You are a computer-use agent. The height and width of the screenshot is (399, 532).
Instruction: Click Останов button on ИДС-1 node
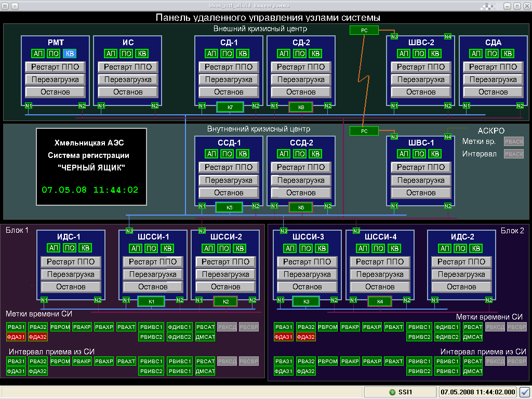71,287
